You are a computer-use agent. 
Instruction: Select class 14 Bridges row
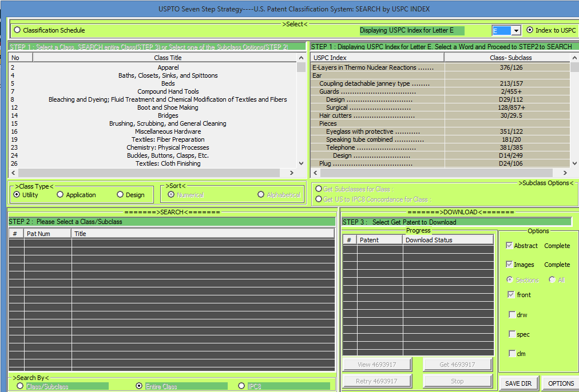pyautogui.click(x=153, y=115)
